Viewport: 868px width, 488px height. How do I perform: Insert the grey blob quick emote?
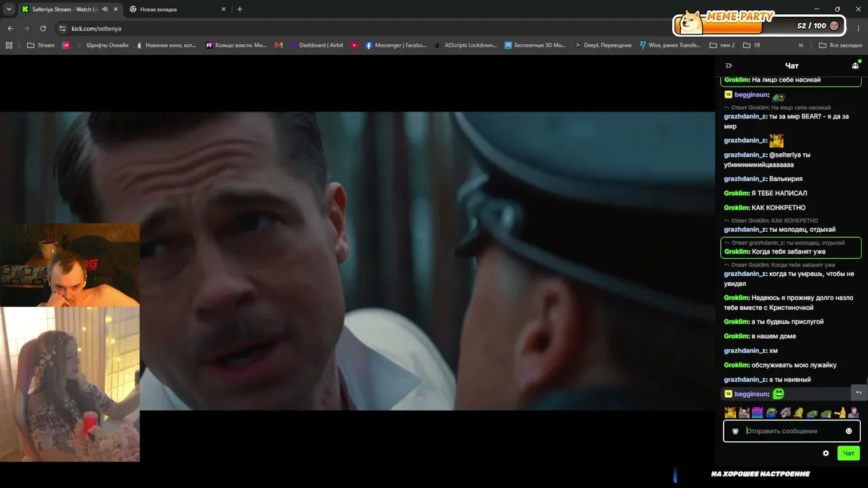(785, 412)
